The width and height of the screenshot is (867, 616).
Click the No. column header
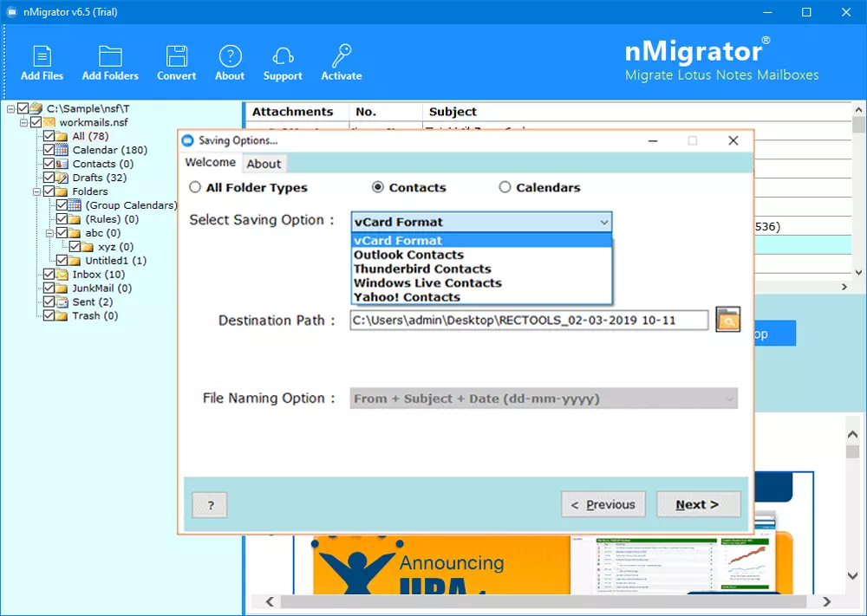(x=386, y=112)
